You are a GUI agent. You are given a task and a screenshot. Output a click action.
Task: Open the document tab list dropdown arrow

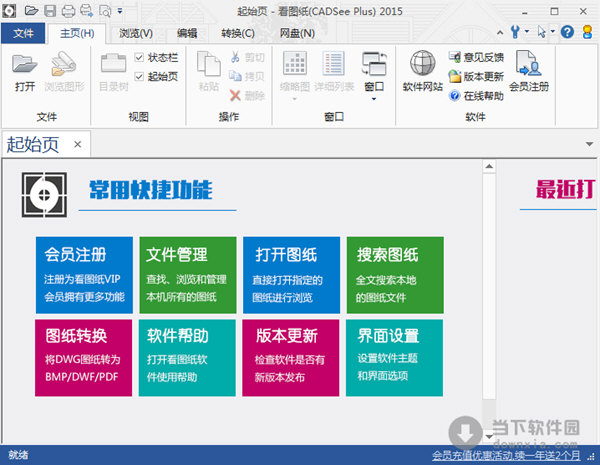pos(589,144)
